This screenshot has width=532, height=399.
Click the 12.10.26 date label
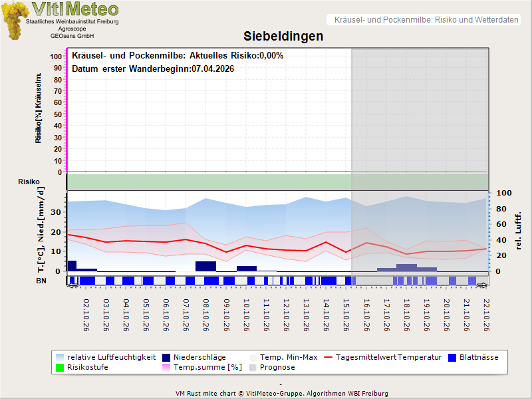pos(287,315)
